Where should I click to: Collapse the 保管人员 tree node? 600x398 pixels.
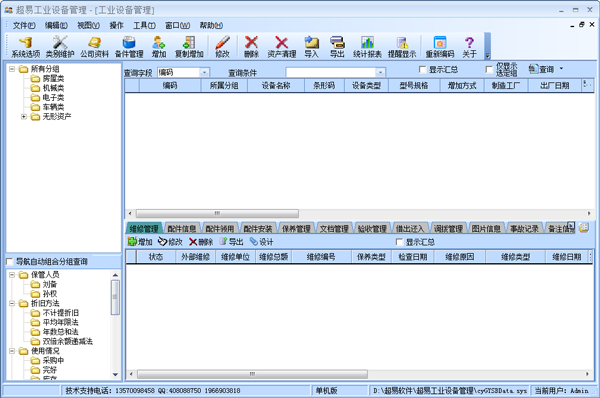[12, 275]
